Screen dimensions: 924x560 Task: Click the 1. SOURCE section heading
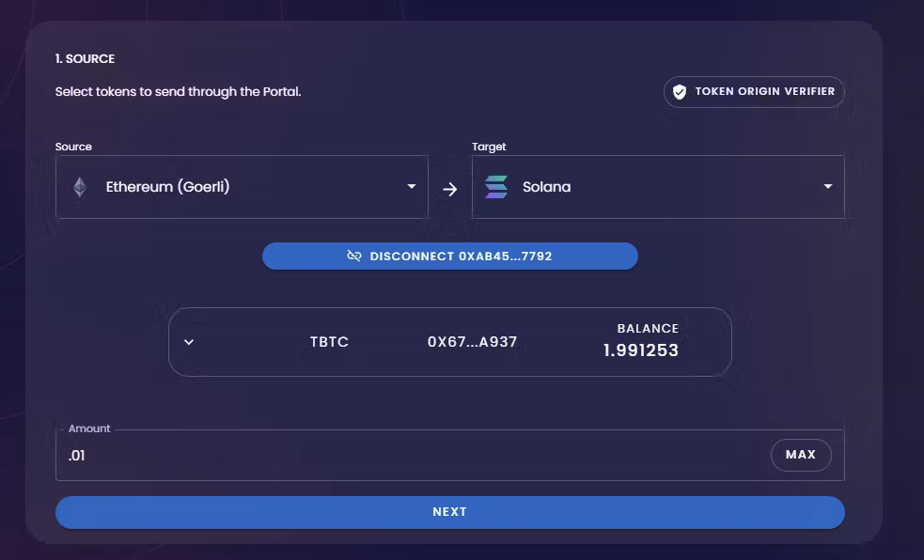tap(86, 58)
